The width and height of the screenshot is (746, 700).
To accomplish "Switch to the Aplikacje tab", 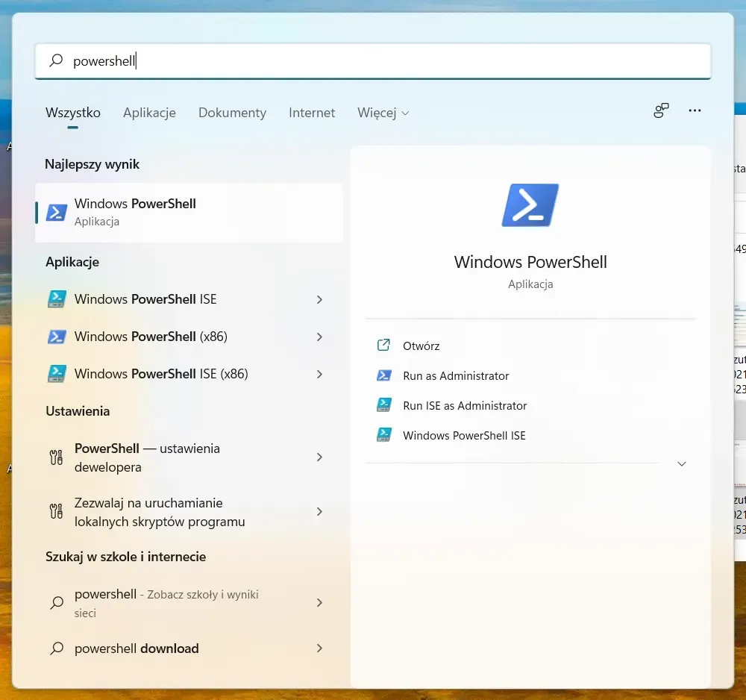I will point(149,113).
